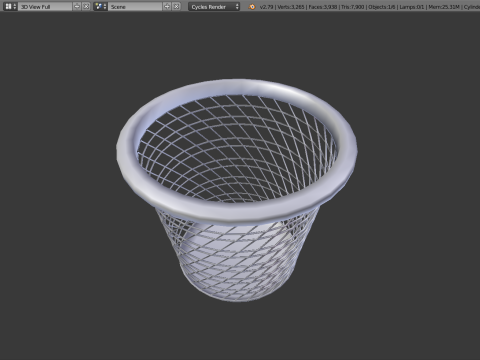
Task: Click the 'v2.79' version text
Action: [266, 7]
